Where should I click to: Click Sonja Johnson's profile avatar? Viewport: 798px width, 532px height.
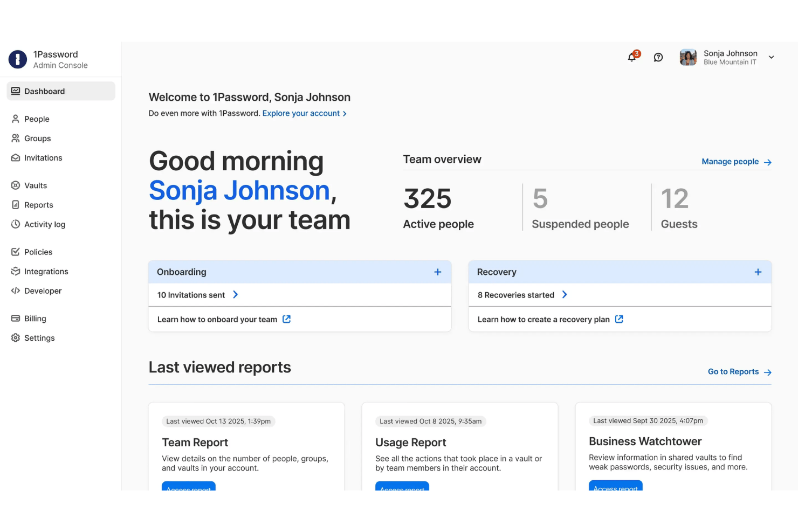[x=688, y=57]
